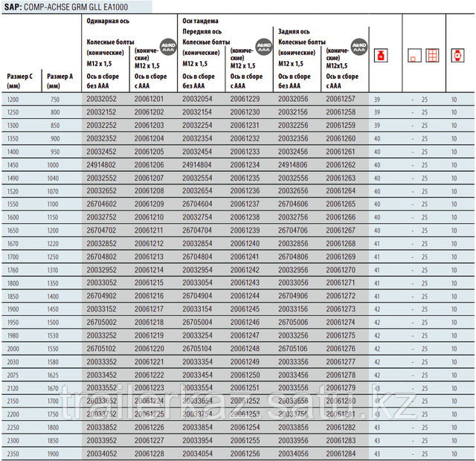Click the AL-KO AAA badge under Задняя ось
Screen dimensions: 476x461
coord(359,47)
